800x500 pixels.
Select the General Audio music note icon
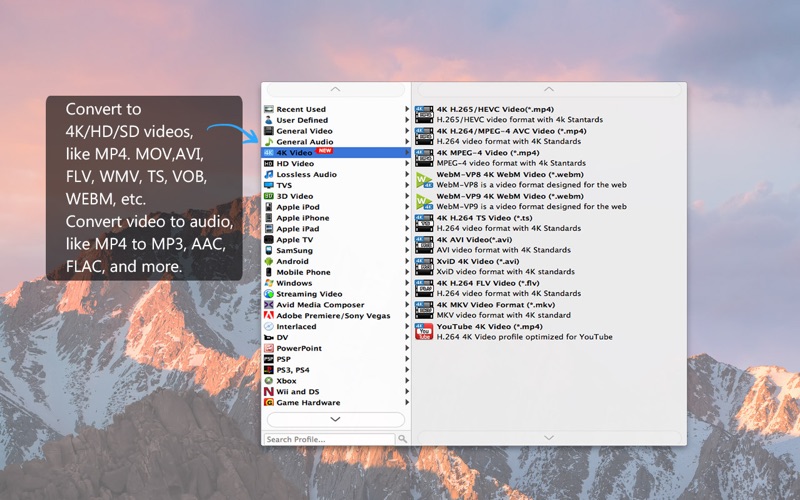coord(268,142)
